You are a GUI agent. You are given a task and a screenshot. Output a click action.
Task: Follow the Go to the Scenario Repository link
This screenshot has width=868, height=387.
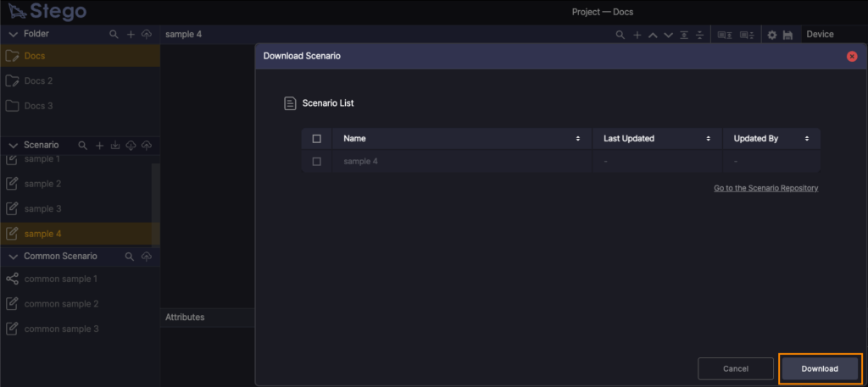point(765,188)
